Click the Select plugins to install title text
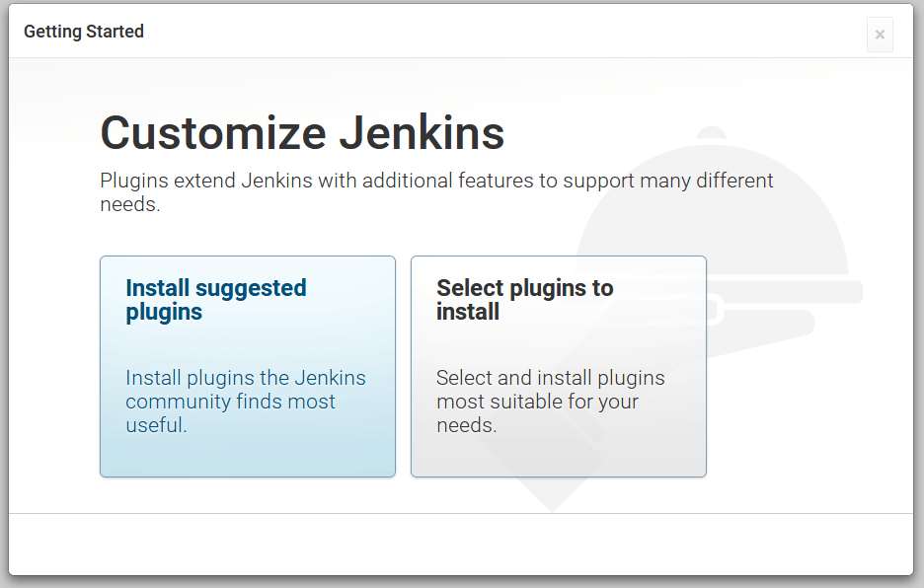The image size is (924, 588). pyautogui.click(x=524, y=301)
